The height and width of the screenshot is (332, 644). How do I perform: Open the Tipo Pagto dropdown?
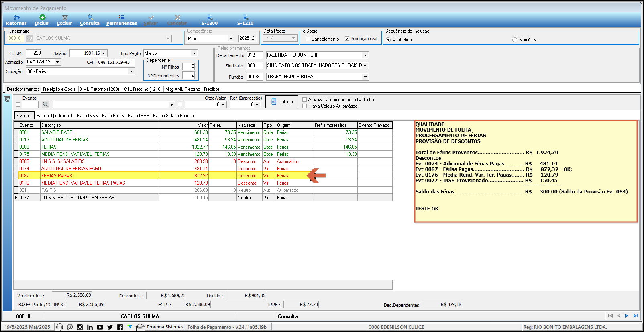coord(194,53)
